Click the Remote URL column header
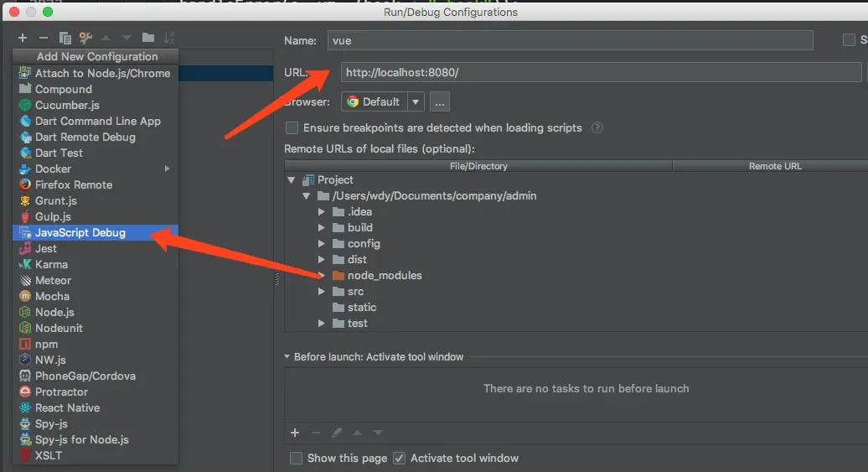Viewport: 868px width, 472px height. (771, 166)
